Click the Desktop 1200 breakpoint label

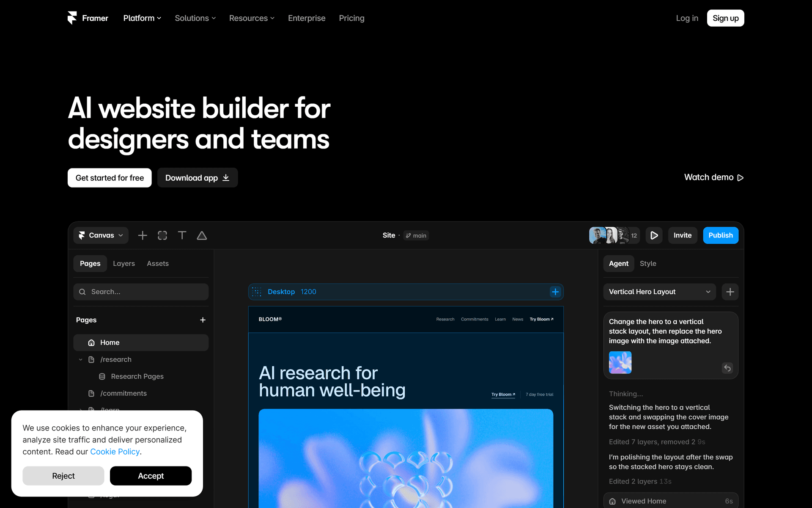point(292,292)
